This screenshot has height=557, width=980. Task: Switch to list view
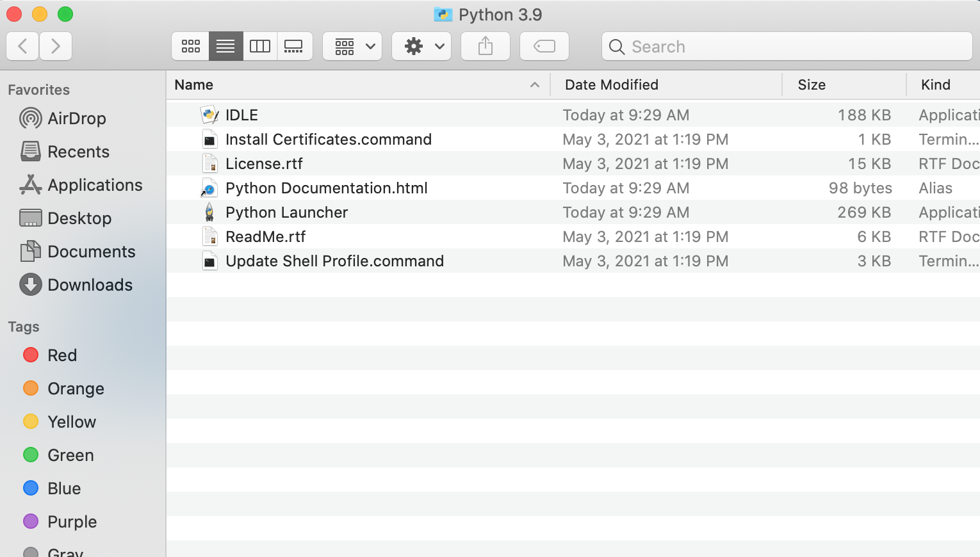(x=225, y=46)
